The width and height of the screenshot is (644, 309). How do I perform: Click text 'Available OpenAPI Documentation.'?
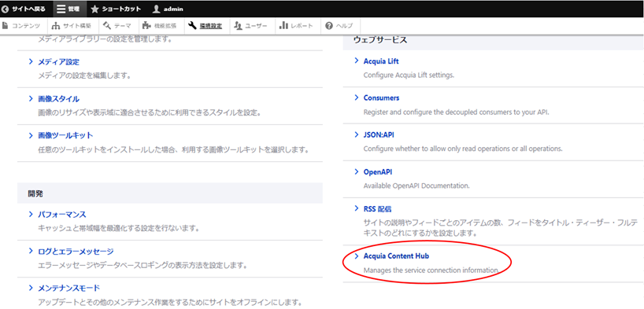pos(416,186)
